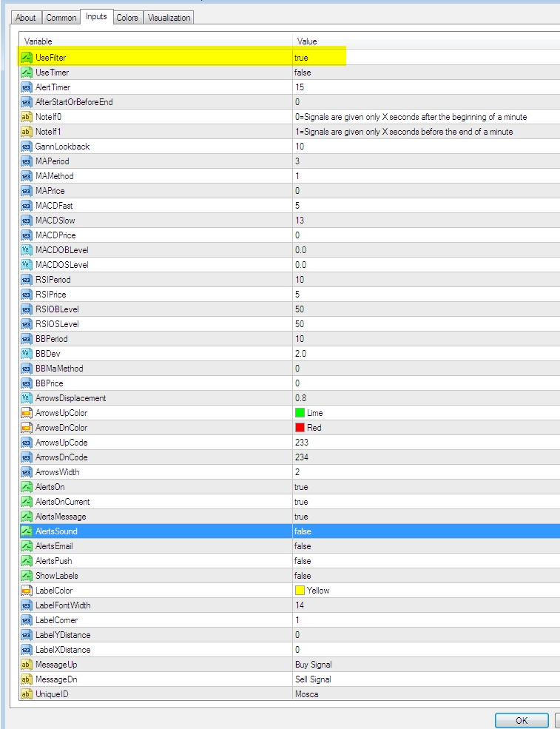Screen dimensions: 560x729
Task: Click the Variable column header
Action: coord(38,41)
